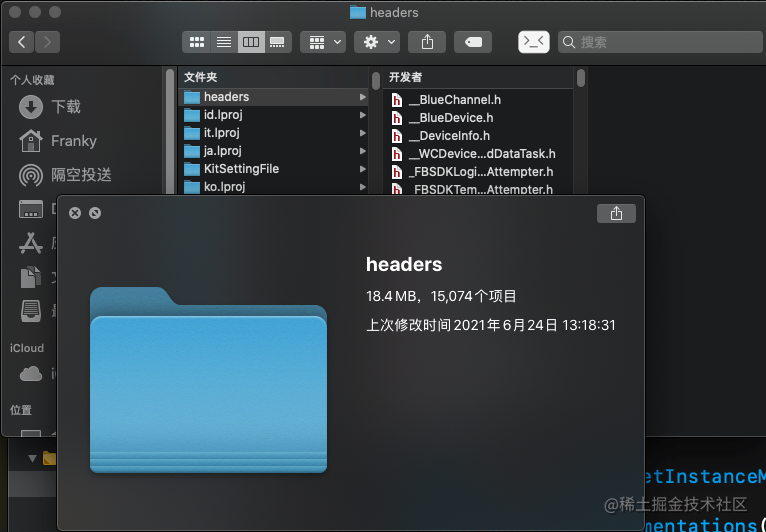Click the folder column scrollbar
The width and height of the screenshot is (766, 532).
click(x=376, y=81)
